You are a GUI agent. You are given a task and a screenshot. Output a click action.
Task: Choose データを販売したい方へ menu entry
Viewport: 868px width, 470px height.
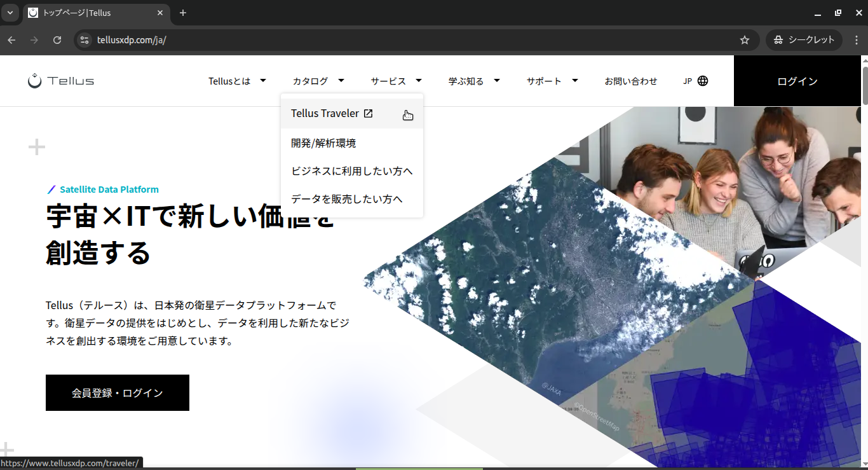click(346, 199)
